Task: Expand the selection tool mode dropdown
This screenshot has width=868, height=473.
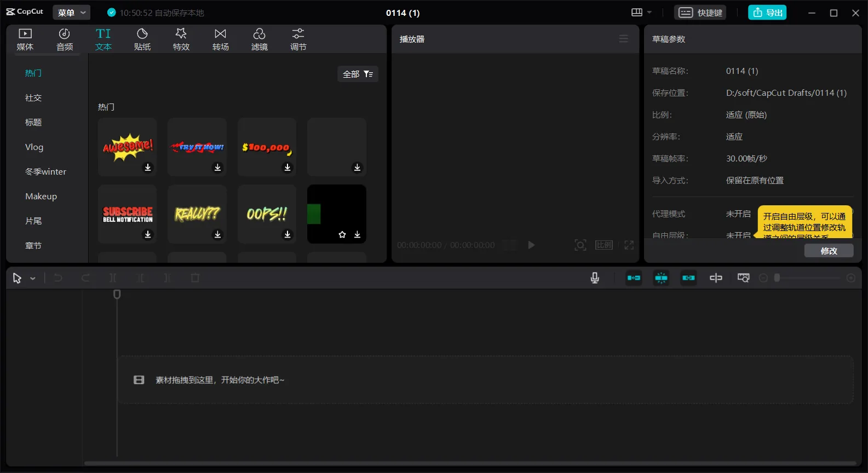Action: pos(33,279)
